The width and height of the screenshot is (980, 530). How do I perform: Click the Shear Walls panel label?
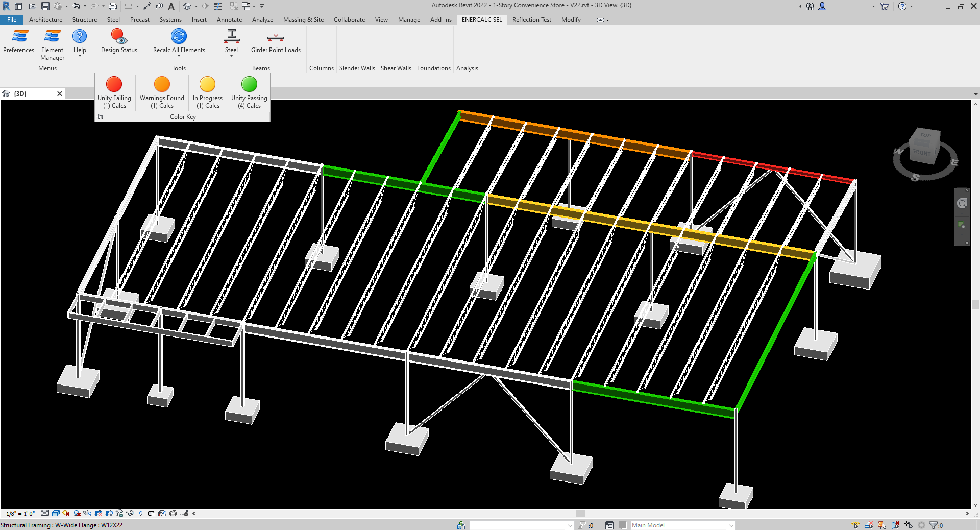click(x=396, y=68)
